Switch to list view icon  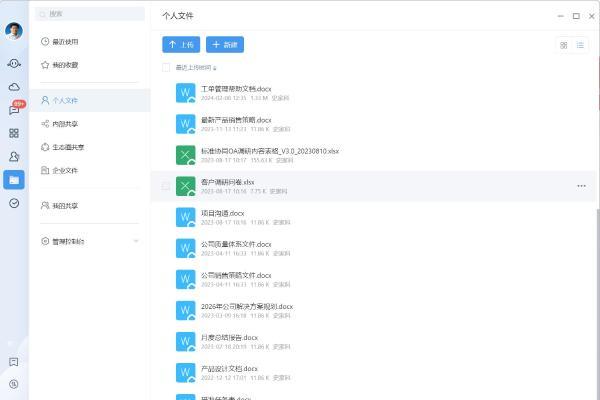(580, 45)
